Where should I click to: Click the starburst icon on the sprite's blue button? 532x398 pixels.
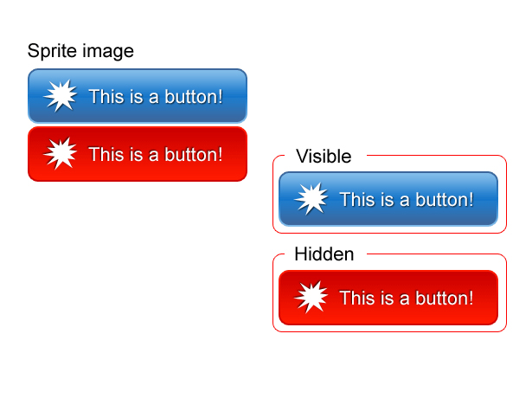pos(61,96)
